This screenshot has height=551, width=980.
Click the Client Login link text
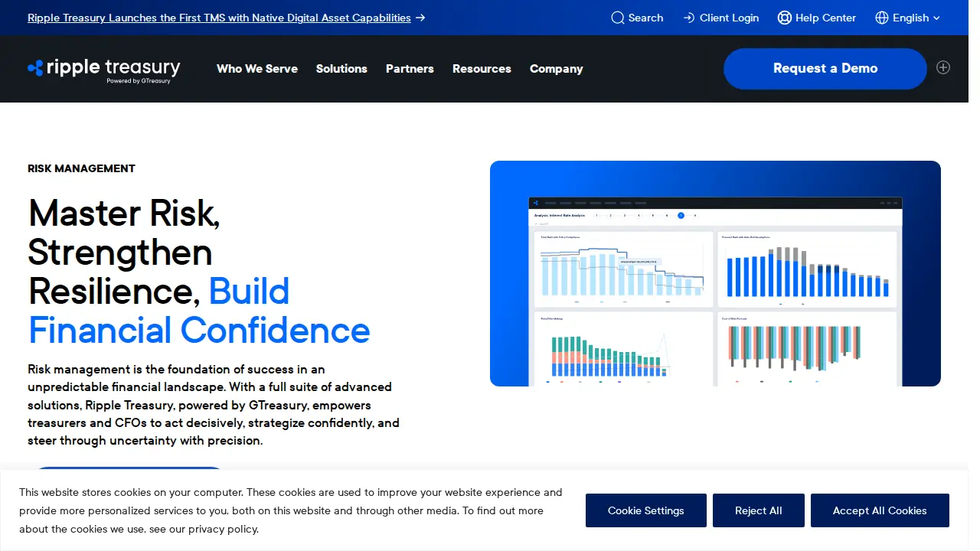pos(730,18)
